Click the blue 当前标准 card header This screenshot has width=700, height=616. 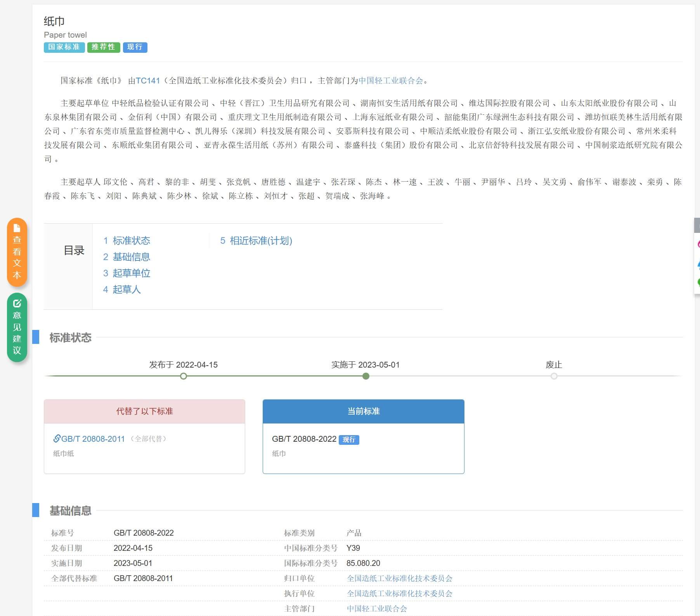pyautogui.click(x=363, y=411)
